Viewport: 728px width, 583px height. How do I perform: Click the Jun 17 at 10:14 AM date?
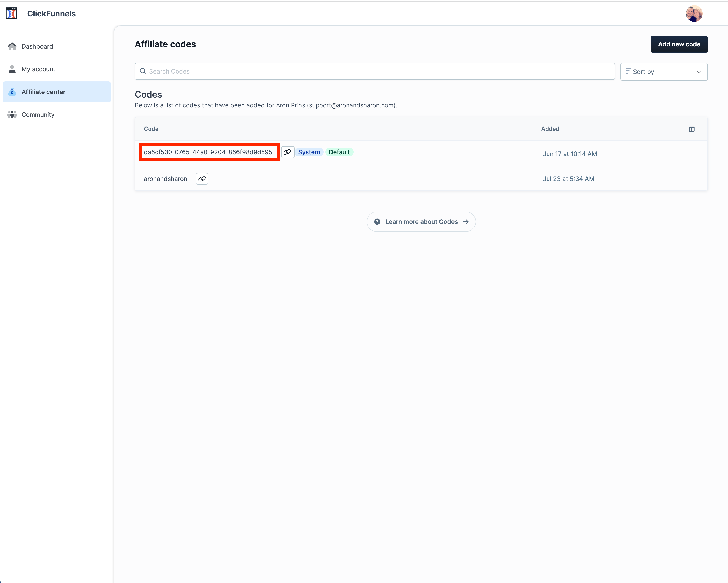click(x=570, y=154)
